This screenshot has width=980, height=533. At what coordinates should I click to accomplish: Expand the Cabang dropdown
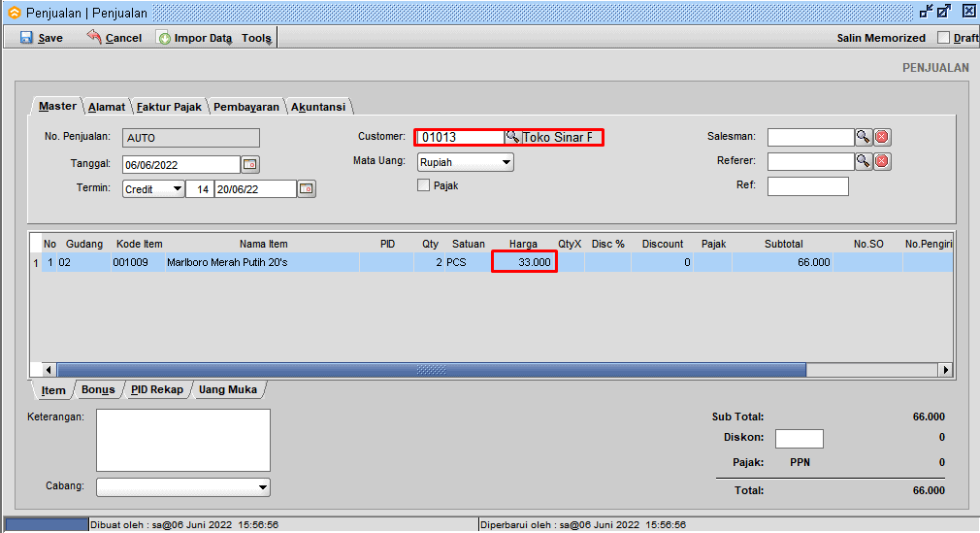pos(262,487)
